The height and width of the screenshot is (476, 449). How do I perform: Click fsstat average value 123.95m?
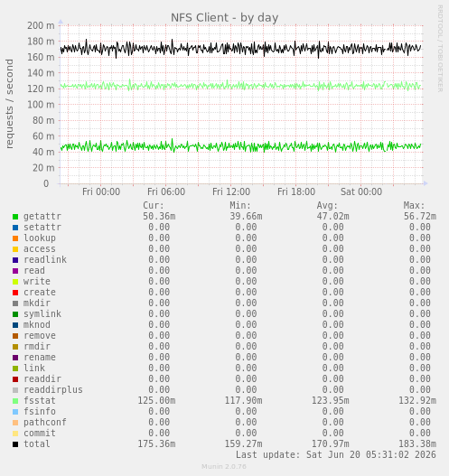coord(331,400)
